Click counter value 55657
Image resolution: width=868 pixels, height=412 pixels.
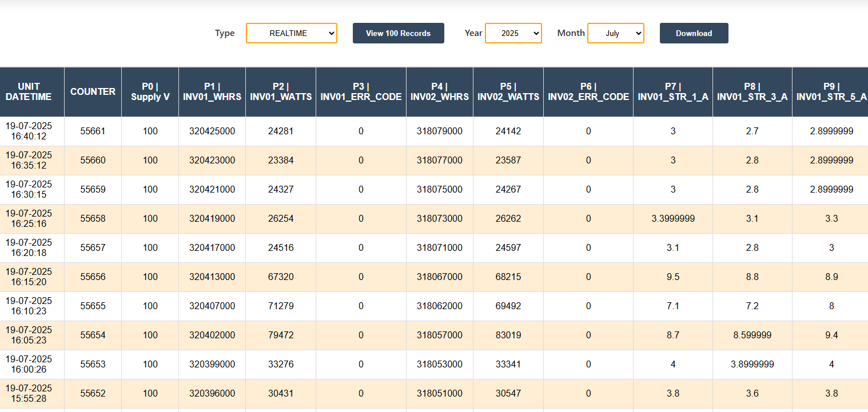[93, 248]
